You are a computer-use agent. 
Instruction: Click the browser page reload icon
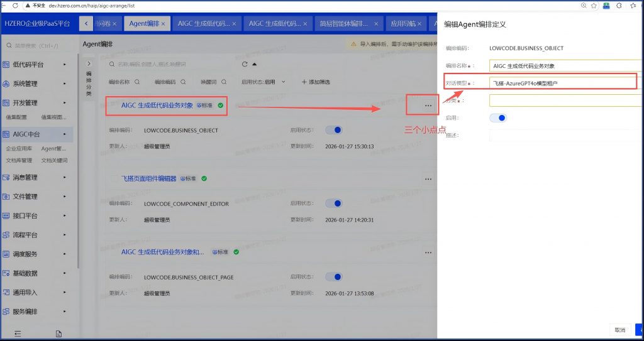click(x=15, y=5)
